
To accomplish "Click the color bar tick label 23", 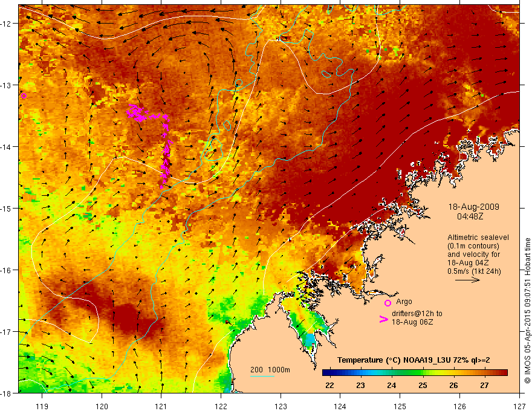I will [x=361, y=385].
